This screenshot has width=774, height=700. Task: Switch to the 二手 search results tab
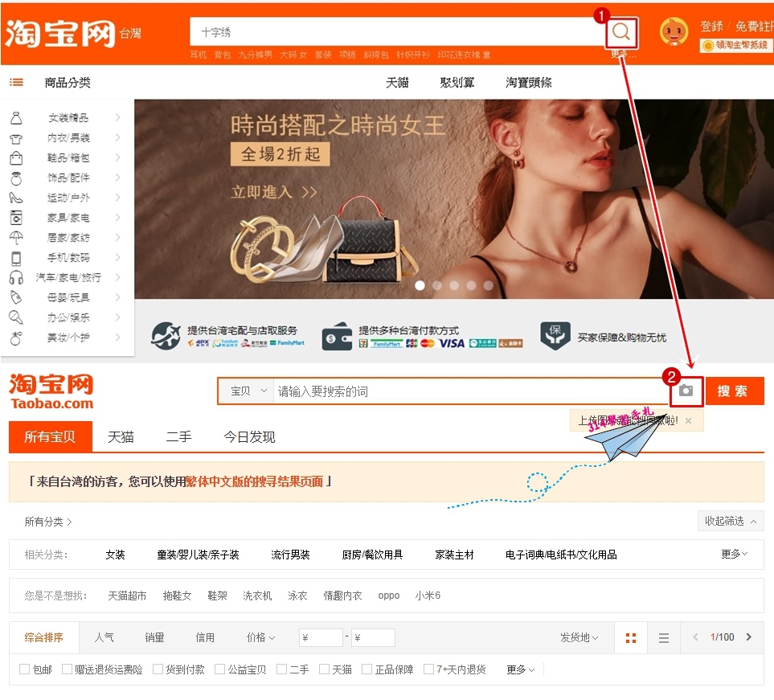(x=178, y=437)
